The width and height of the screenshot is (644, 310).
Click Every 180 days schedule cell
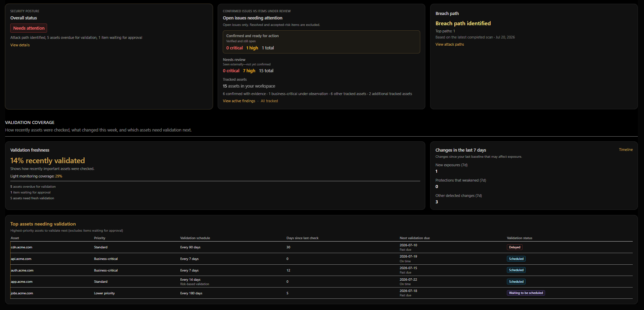tap(191, 293)
